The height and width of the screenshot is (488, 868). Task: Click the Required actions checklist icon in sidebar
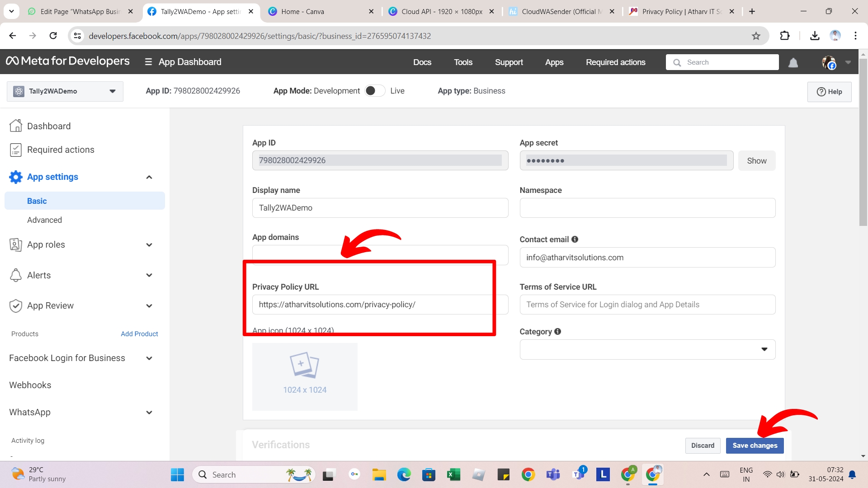point(16,150)
